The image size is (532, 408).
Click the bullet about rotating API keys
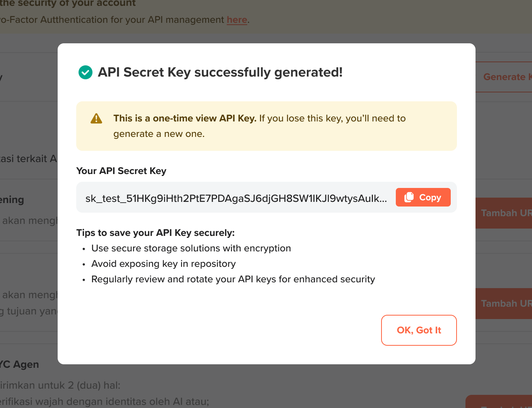(233, 279)
